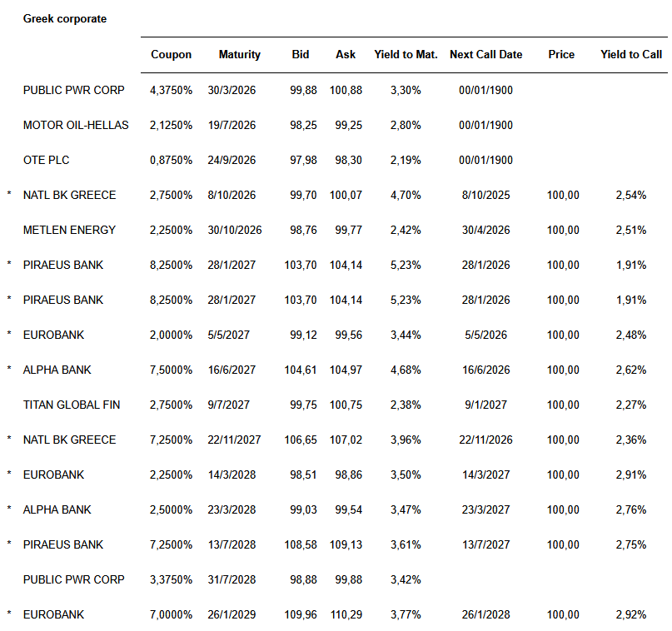The height and width of the screenshot is (631, 672).
Task: Select the next call date 8/10/2025
Action: [485, 195]
